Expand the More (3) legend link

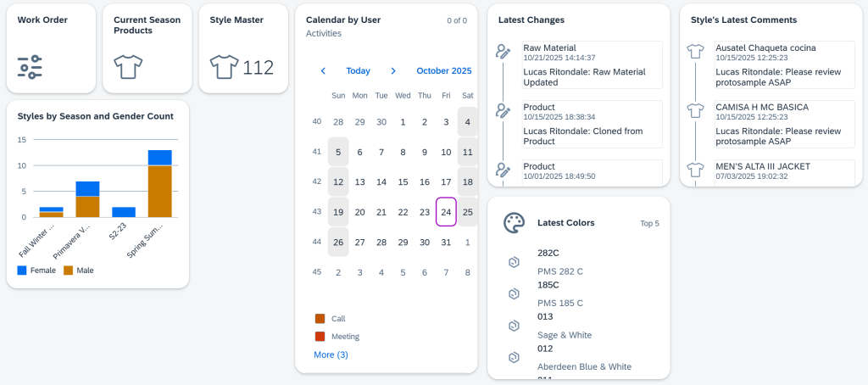331,354
